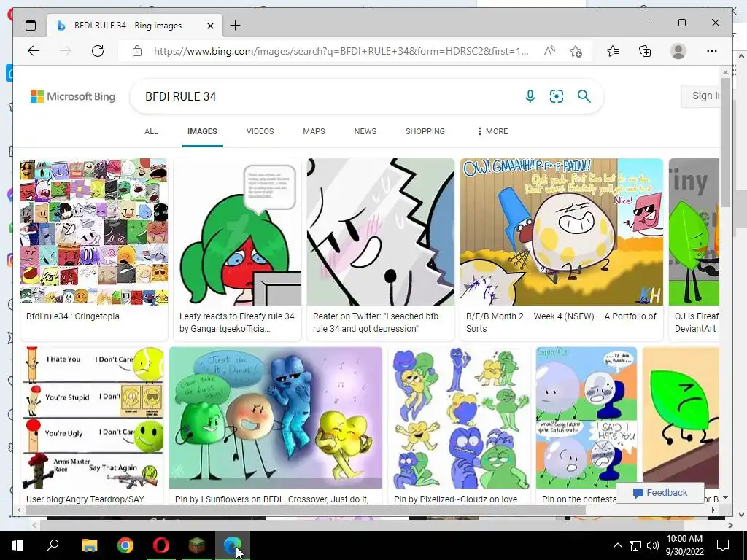The height and width of the screenshot is (560, 747).
Task: Open 'B/F/B Month 2 – Week 4' image
Action: click(x=562, y=232)
